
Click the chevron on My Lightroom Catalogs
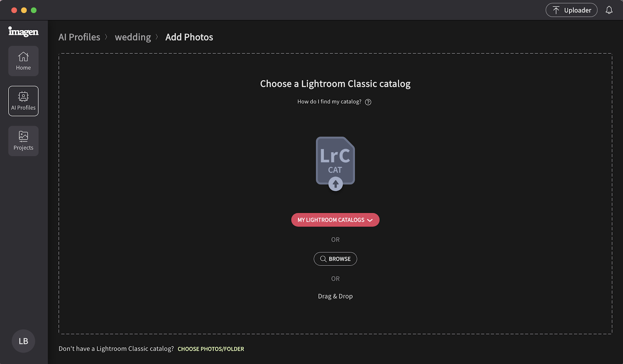(x=370, y=220)
